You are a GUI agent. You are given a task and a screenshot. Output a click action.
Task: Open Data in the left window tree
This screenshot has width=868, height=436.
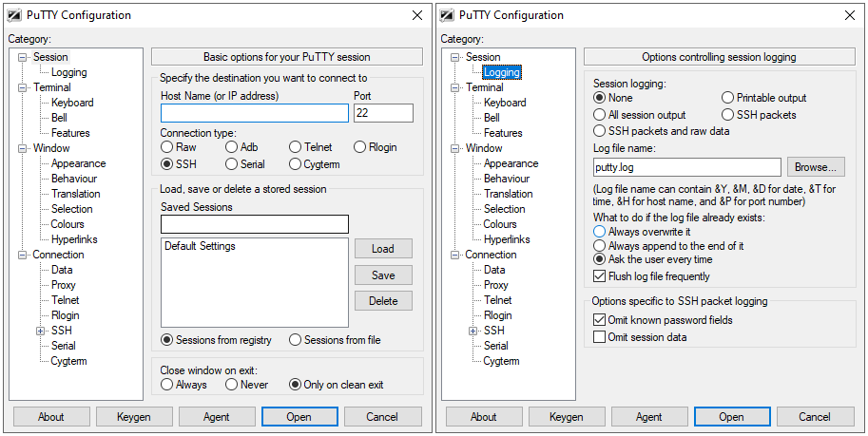click(x=62, y=270)
